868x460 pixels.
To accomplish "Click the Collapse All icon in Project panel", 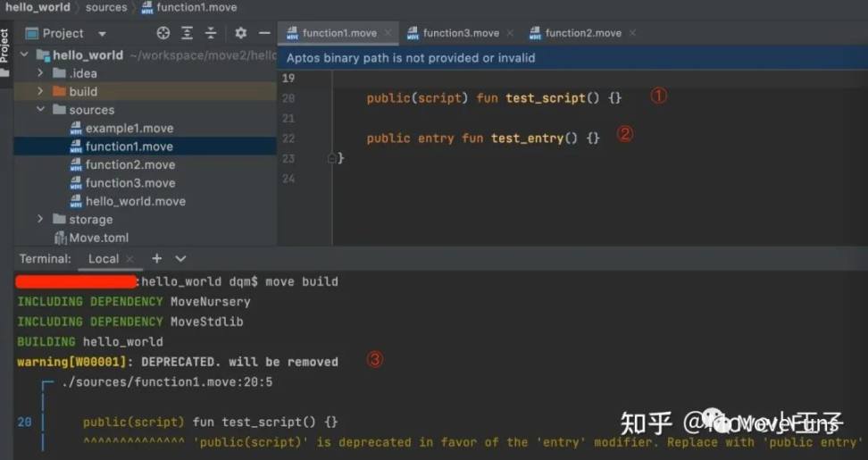I will [x=211, y=33].
